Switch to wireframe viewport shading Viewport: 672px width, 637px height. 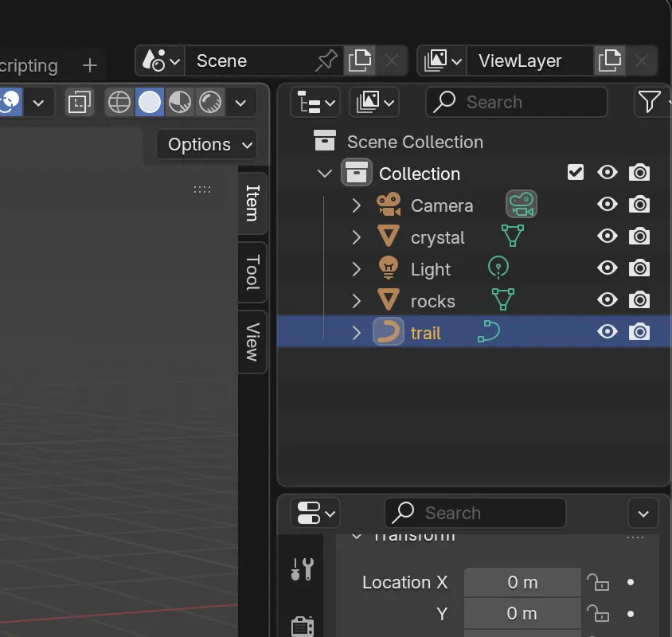(119, 102)
